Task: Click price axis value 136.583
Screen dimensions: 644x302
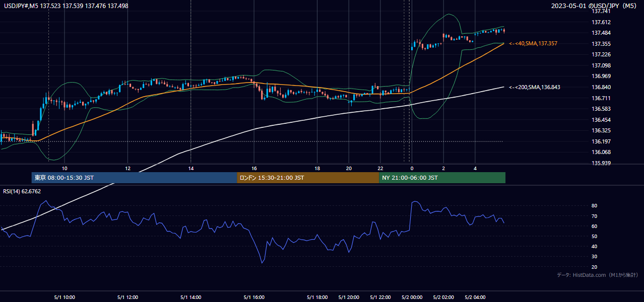Action: click(601, 109)
